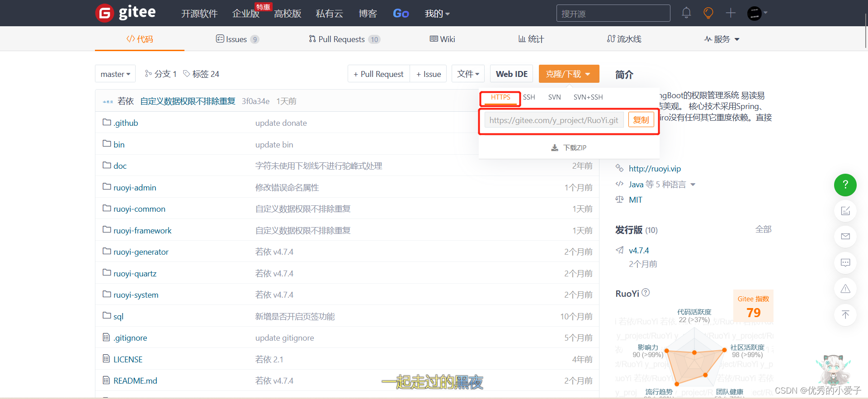Click the folder icon for ruoyi-admin
This screenshot has height=399, width=868.
tap(107, 187)
